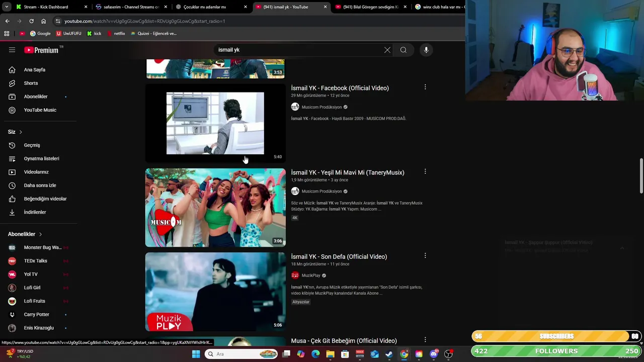Open Google bookmark

click(x=40, y=34)
